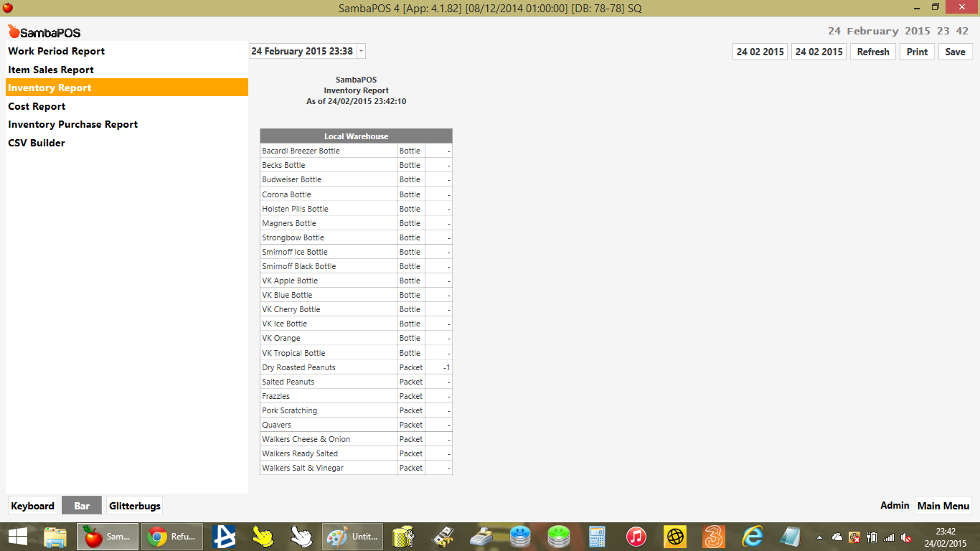Click the SambaPOS logo at top left

[44, 32]
